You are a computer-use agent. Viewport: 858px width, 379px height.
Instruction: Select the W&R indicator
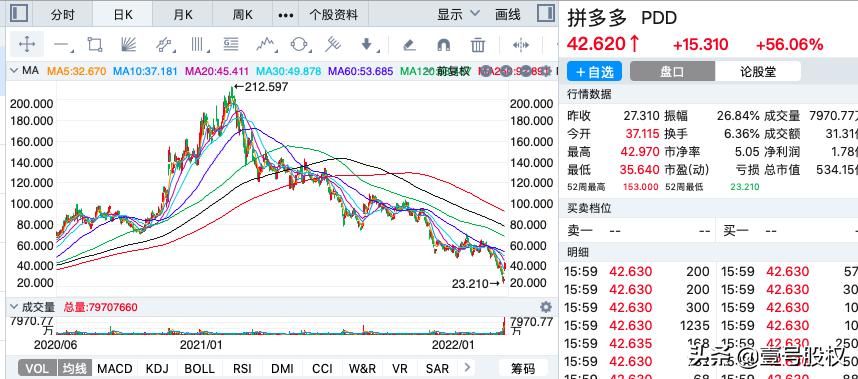tap(362, 368)
